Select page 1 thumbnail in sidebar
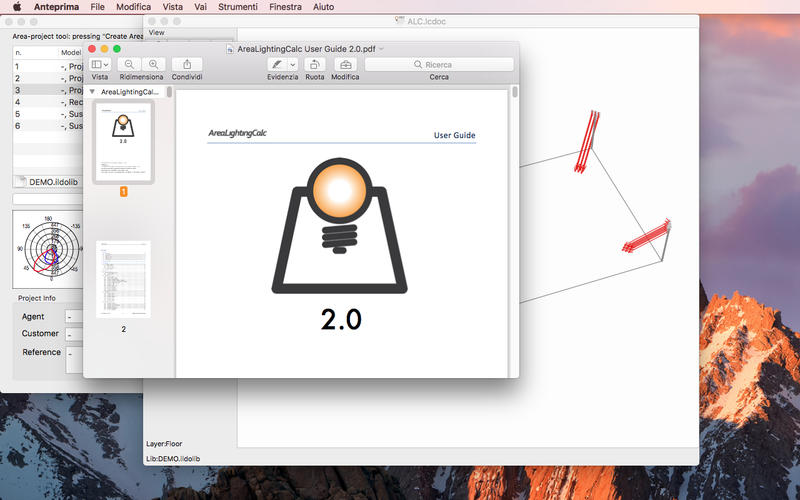Screen dimensions: 800x500 click(x=123, y=141)
